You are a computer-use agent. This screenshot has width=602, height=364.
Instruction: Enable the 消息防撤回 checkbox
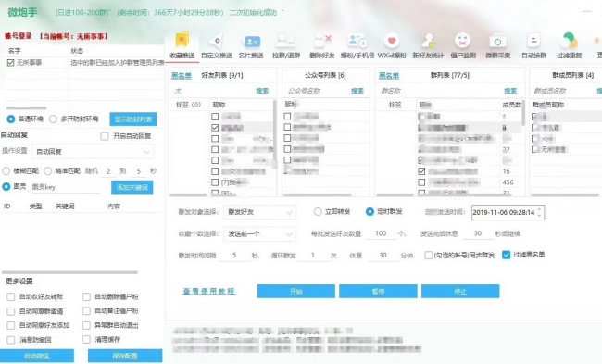tap(11, 340)
